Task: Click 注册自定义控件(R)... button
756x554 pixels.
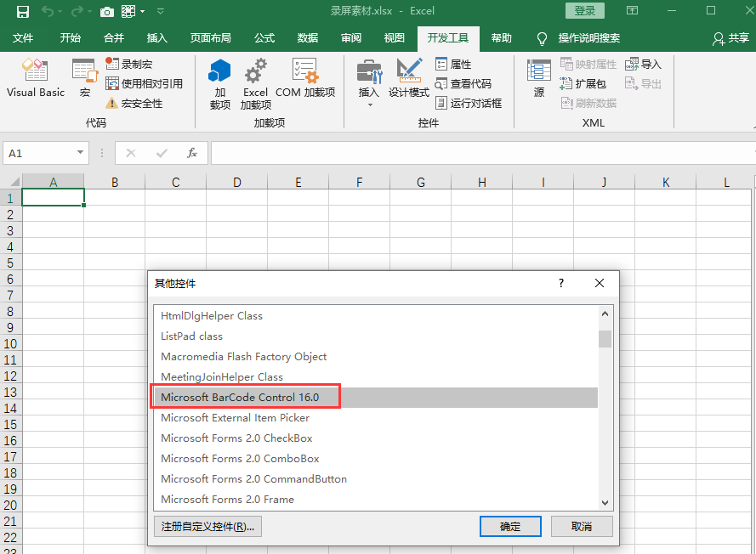Action: point(207,527)
